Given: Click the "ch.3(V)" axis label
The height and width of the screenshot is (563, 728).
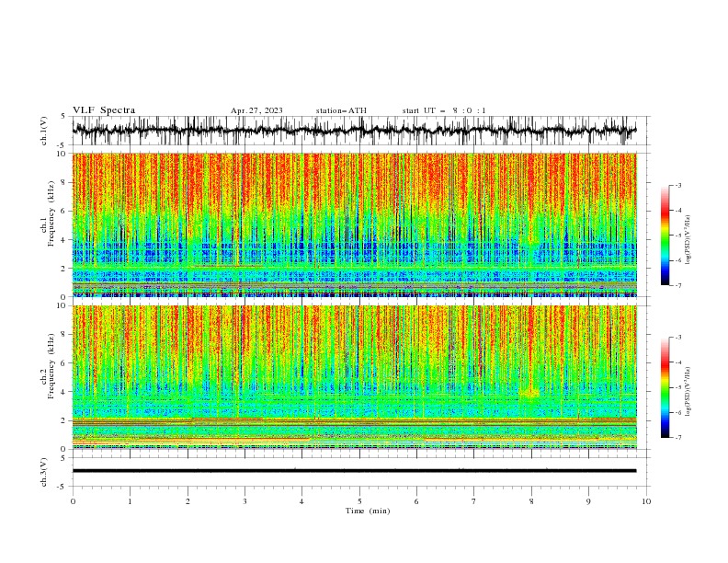Looking at the screenshot, I should (x=44, y=472).
